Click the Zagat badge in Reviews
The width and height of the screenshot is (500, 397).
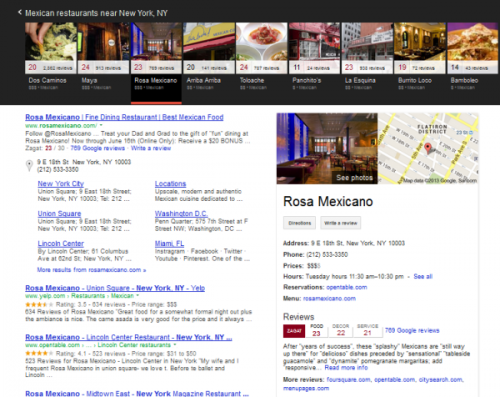(x=294, y=331)
